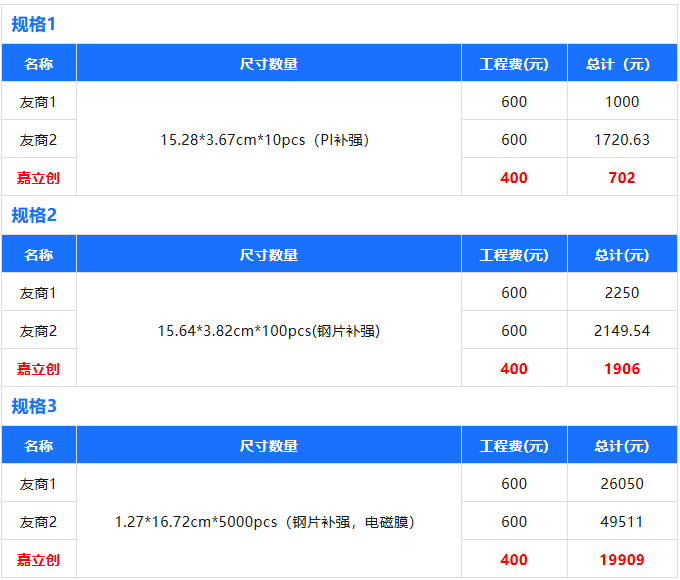The image size is (680, 580).
Task: Select the total value 49511
Action: (622, 522)
